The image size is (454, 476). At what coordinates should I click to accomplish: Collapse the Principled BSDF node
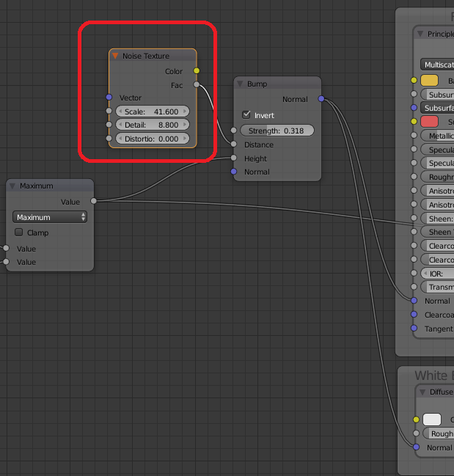pos(420,34)
